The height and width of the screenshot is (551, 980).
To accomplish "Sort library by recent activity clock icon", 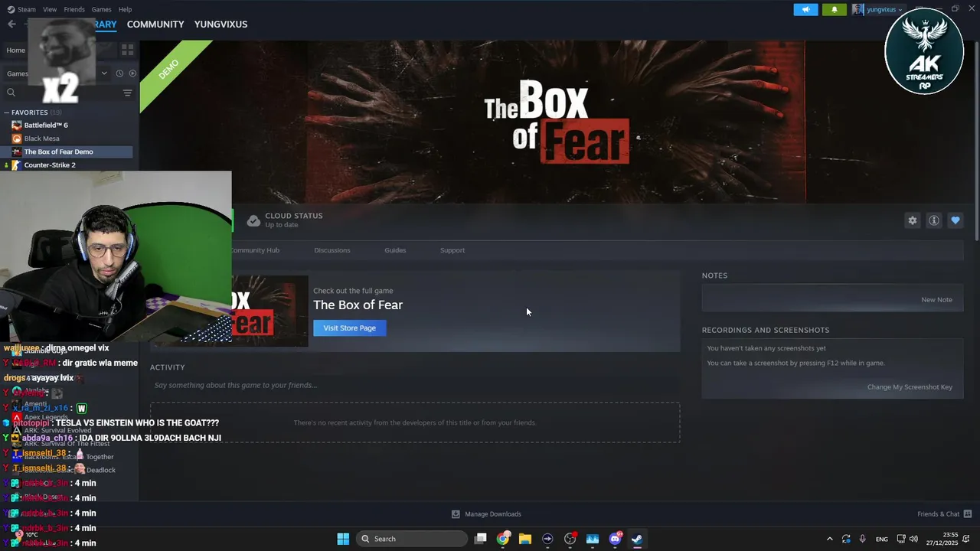I will point(119,73).
